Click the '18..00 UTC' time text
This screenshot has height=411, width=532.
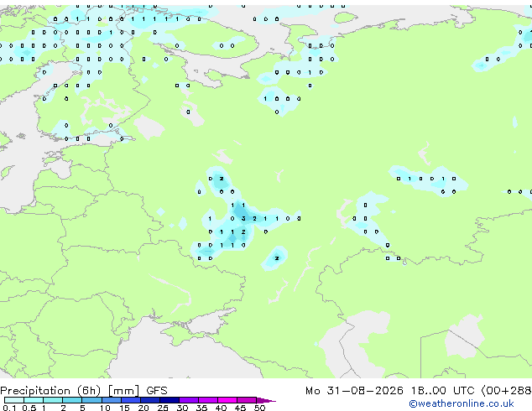tap(442, 391)
